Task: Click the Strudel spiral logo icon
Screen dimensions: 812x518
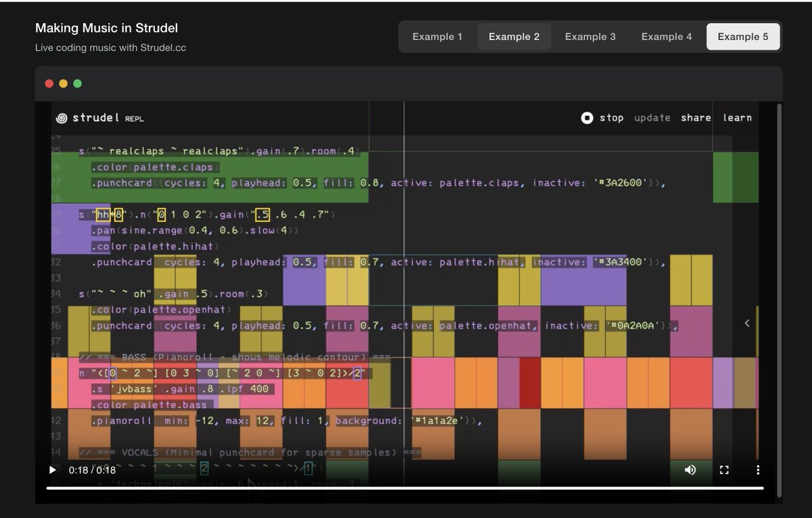Action: point(62,118)
